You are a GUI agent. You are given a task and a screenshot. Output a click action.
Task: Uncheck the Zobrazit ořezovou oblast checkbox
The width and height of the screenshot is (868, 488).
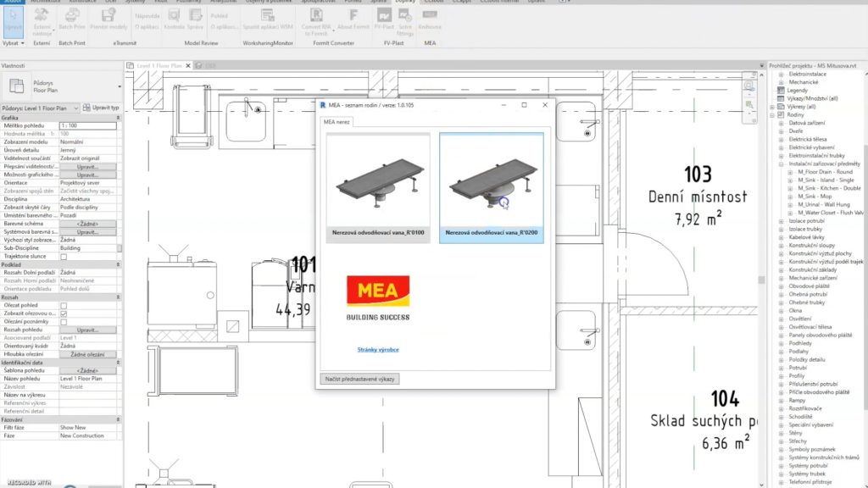click(x=64, y=313)
